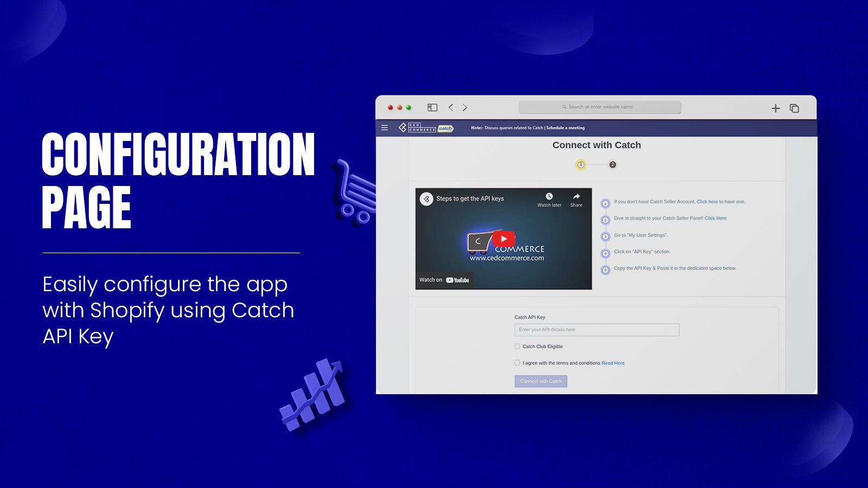This screenshot has height=488, width=868.
Task: Go back using browser back arrow
Action: (x=451, y=108)
